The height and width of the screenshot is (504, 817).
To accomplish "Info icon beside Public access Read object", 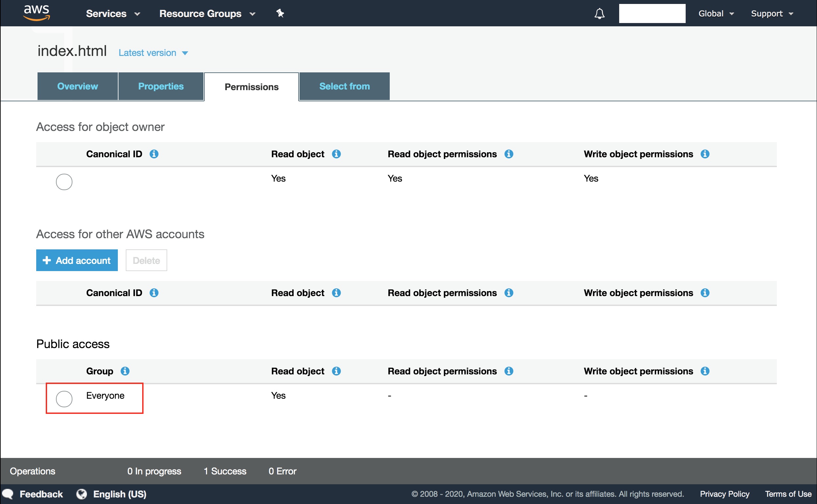I will click(336, 371).
